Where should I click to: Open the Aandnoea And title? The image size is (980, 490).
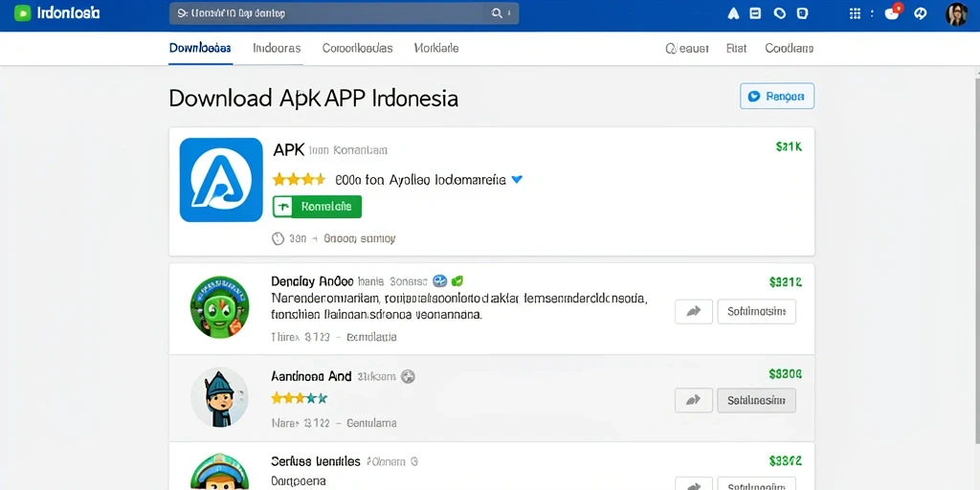(311, 376)
